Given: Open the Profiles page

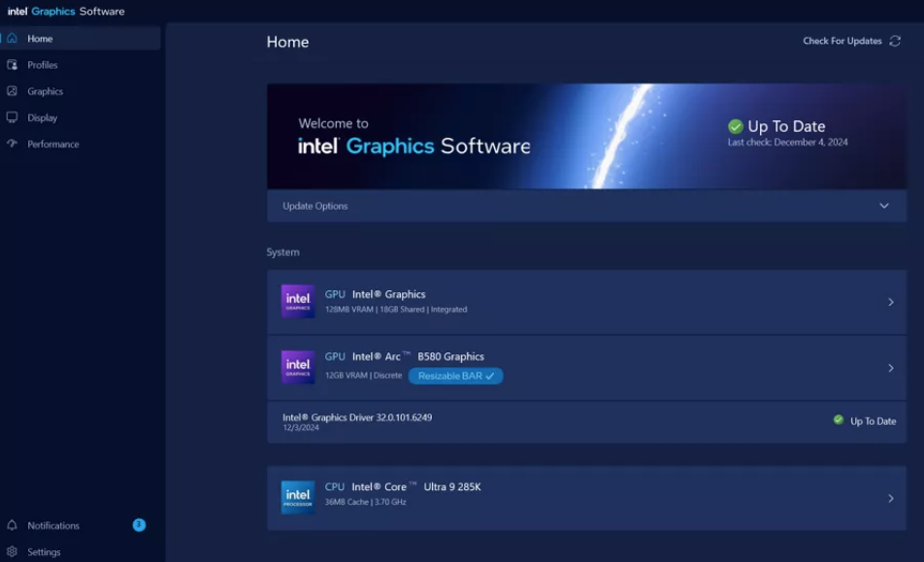Looking at the screenshot, I should (81, 65).
